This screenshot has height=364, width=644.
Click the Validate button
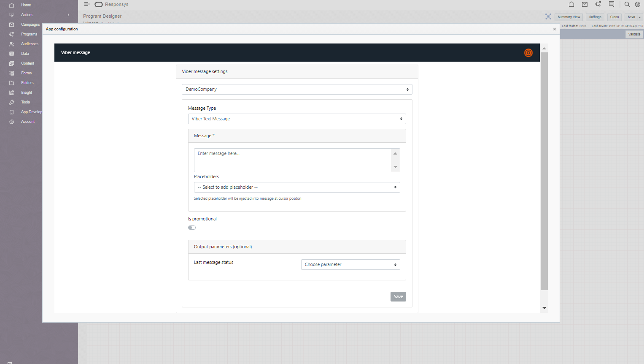634,35
